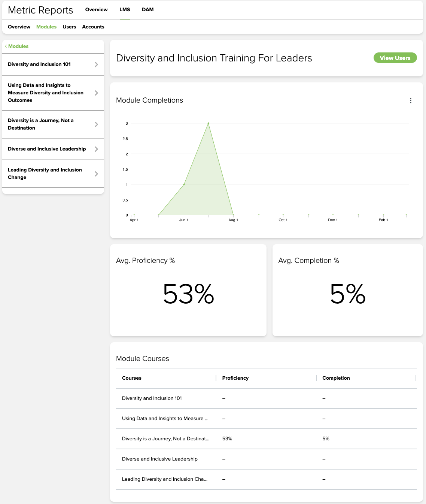This screenshot has width=426, height=504.
Task: Open the top-level Overview tab
Action: tap(96, 10)
